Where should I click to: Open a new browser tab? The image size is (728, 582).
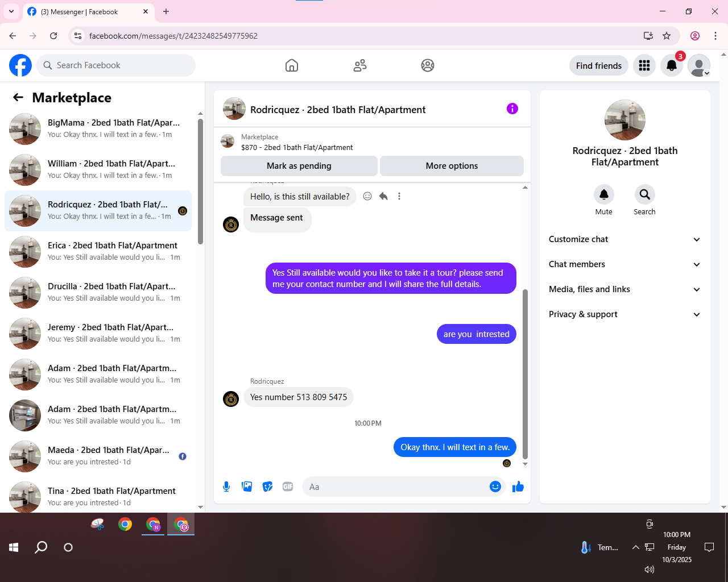pos(166,11)
